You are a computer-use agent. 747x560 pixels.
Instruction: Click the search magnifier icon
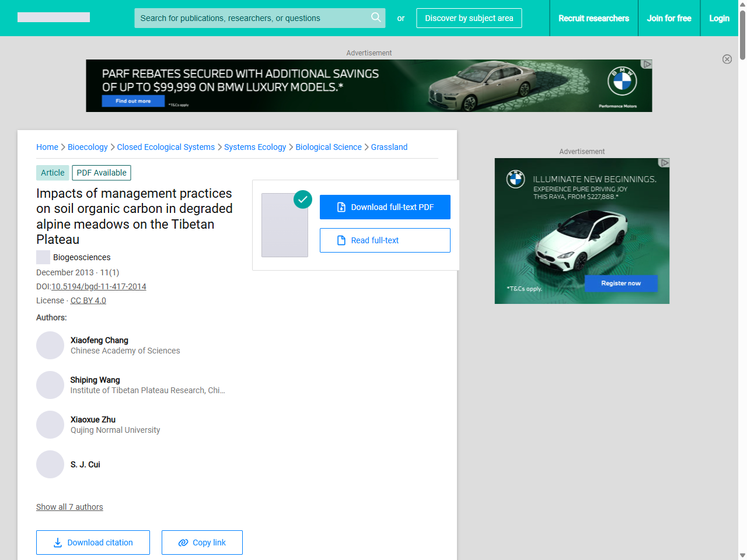tap(376, 17)
